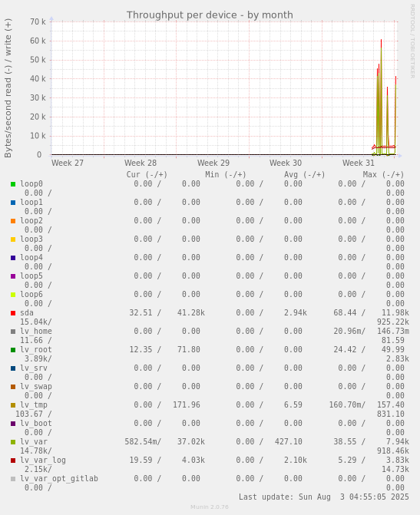Select the graph title 'Throughput per device - by month'
Image resolution: width=420 pixels, height=515 pixels.
point(210,15)
